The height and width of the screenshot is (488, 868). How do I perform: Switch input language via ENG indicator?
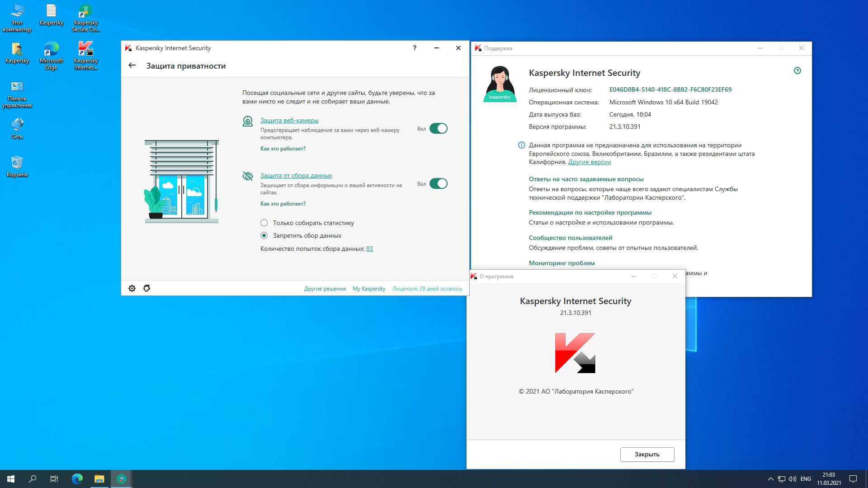806,479
